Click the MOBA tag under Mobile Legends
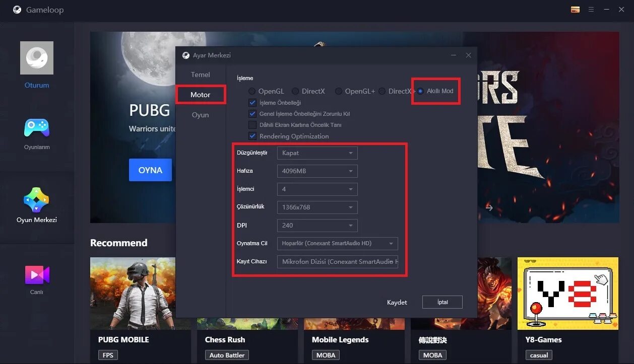 [x=326, y=355]
